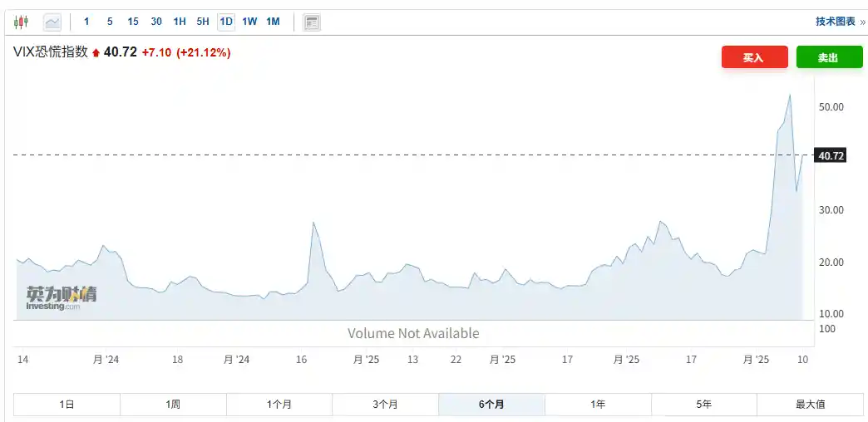Show the 6个月 time range
868x422 pixels.
coord(491,405)
